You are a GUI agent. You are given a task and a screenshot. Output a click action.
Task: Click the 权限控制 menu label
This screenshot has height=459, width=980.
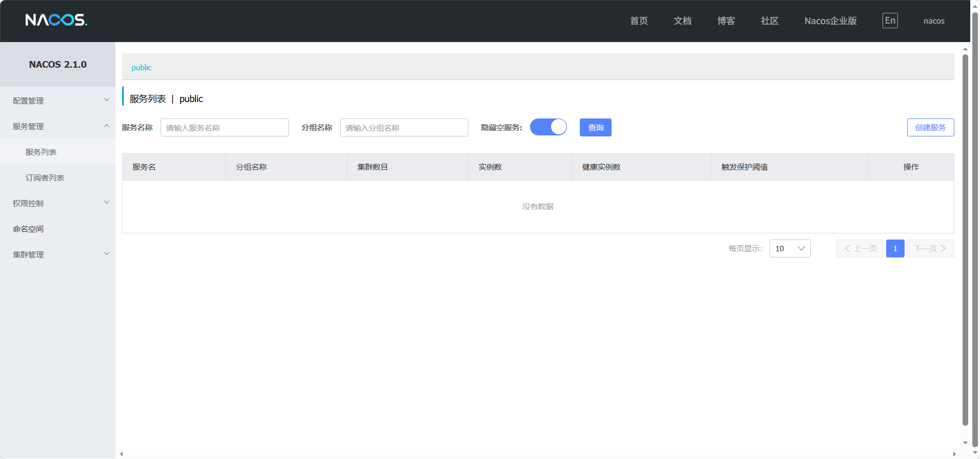28,204
